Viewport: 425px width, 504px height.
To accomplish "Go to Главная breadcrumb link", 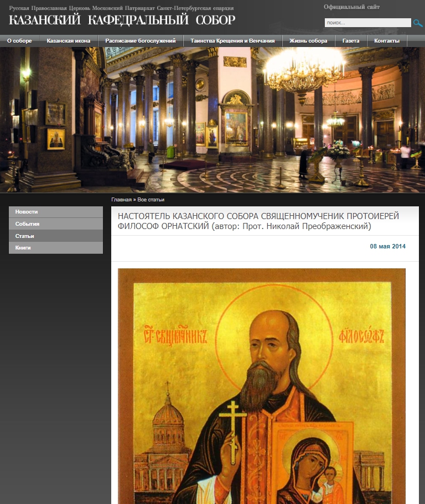I will coord(121,200).
